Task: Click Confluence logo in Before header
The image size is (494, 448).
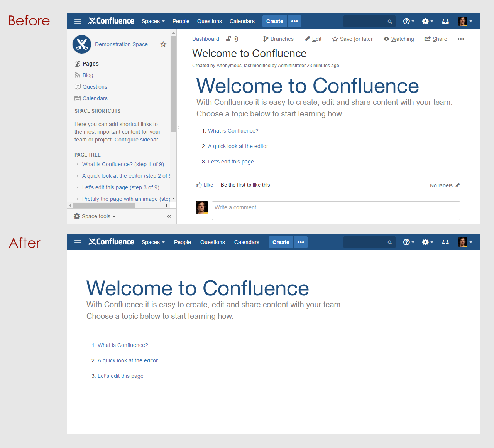Action: pos(111,21)
